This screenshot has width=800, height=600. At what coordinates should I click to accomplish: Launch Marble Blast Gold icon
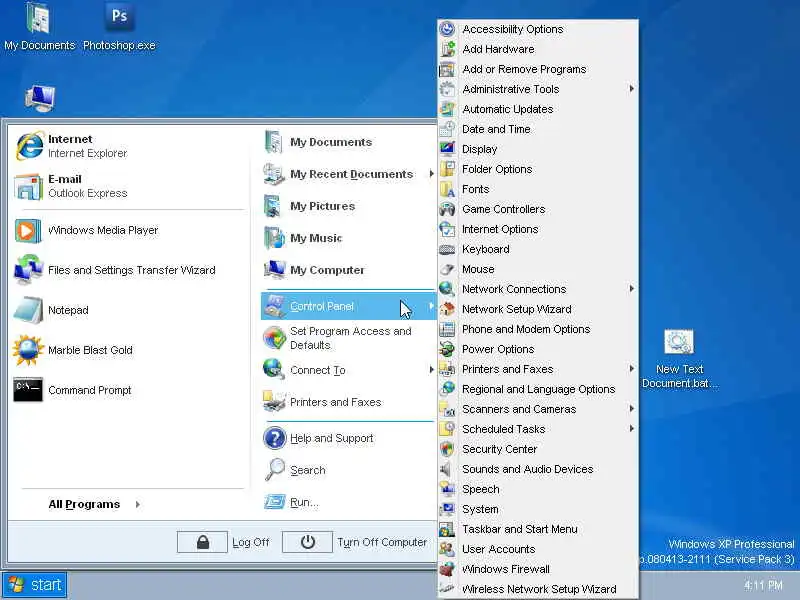point(28,350)
